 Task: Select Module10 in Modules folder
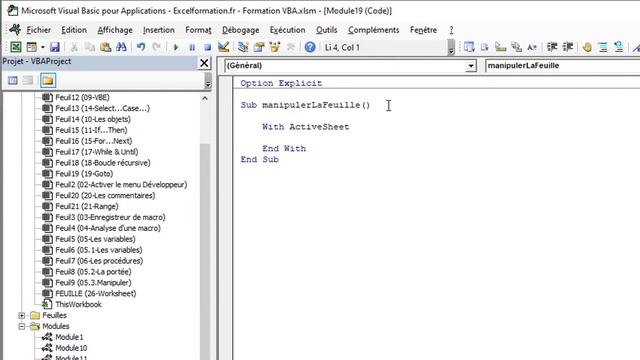(71, 348)
